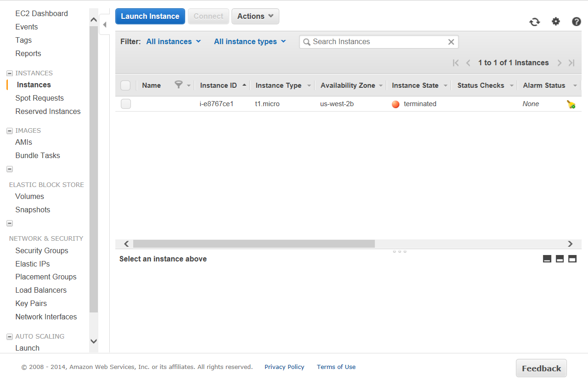
Task: Click the Name column tag filter icon
Action: click(179, 85)
